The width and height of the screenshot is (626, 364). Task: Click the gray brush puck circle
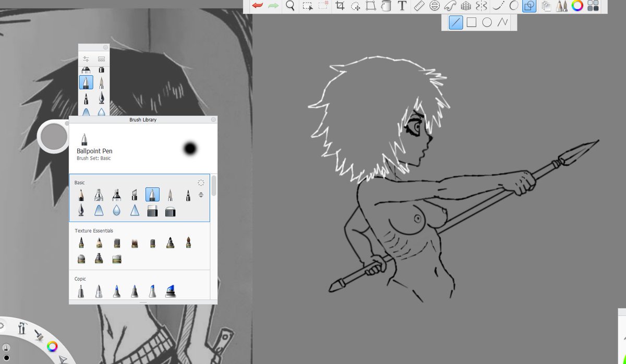point(54,137)
